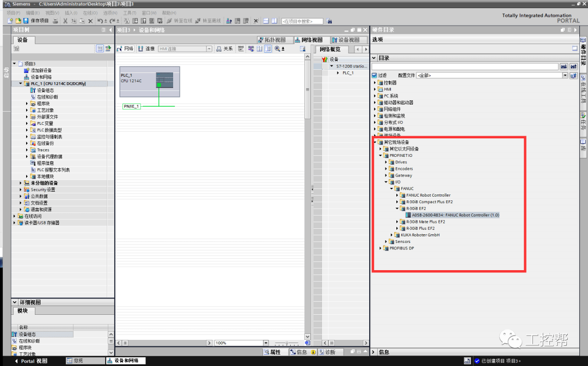Open the 项目(P) menu
Viewport: 588px width, 366px height.
tap(14, 13)
